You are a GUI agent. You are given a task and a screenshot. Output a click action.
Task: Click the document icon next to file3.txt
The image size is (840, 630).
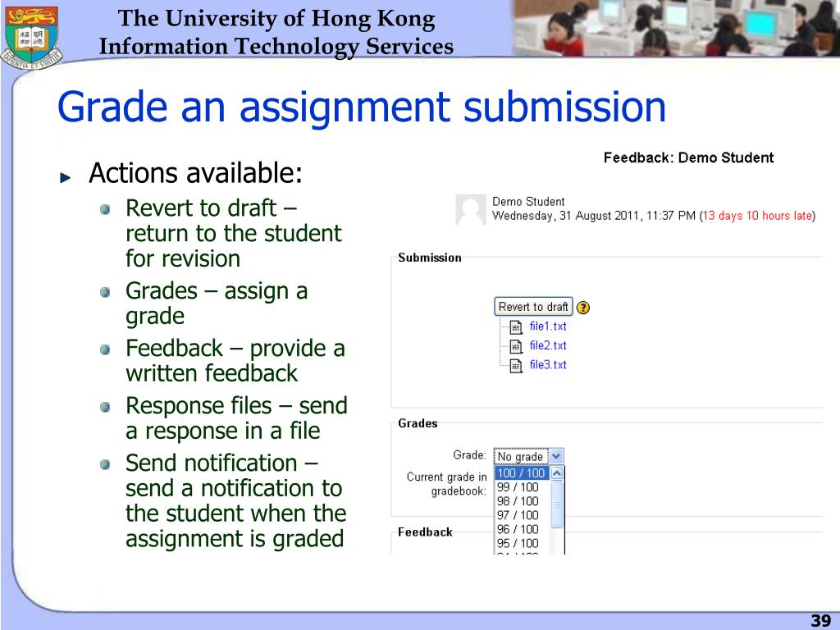pos(516,366)
